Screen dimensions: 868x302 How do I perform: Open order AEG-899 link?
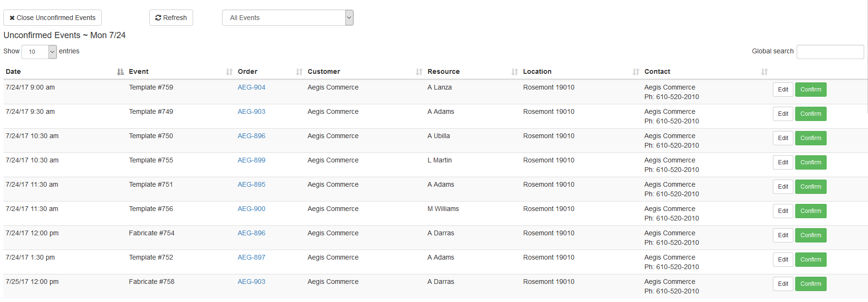coord(251,160)
